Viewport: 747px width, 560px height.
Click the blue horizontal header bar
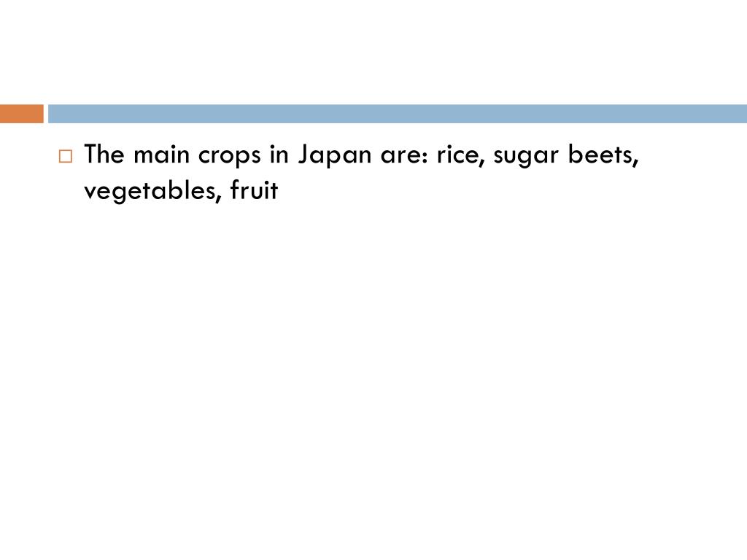(x=398, y=114)
